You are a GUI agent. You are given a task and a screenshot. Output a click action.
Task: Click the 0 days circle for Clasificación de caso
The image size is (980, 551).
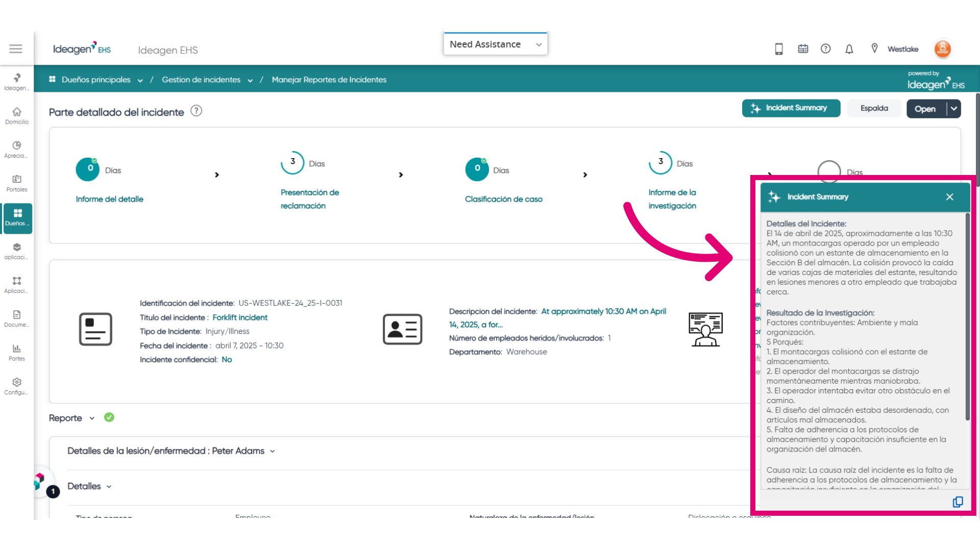(x=477, y=169)
